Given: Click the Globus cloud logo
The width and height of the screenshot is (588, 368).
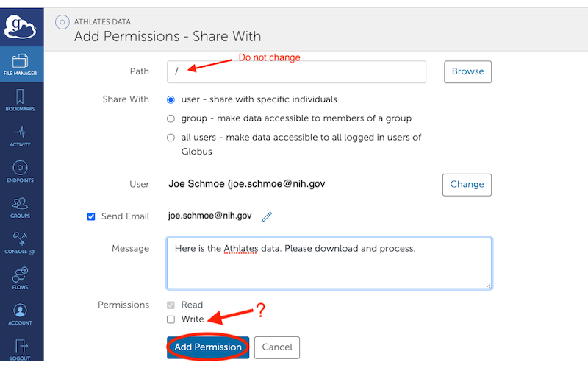Looking at the screenshot, I should click(x=21, y=28).
